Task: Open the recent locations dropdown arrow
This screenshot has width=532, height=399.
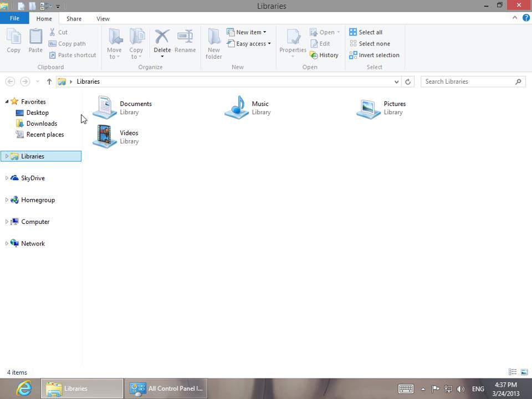Action: tap(37, 81)
